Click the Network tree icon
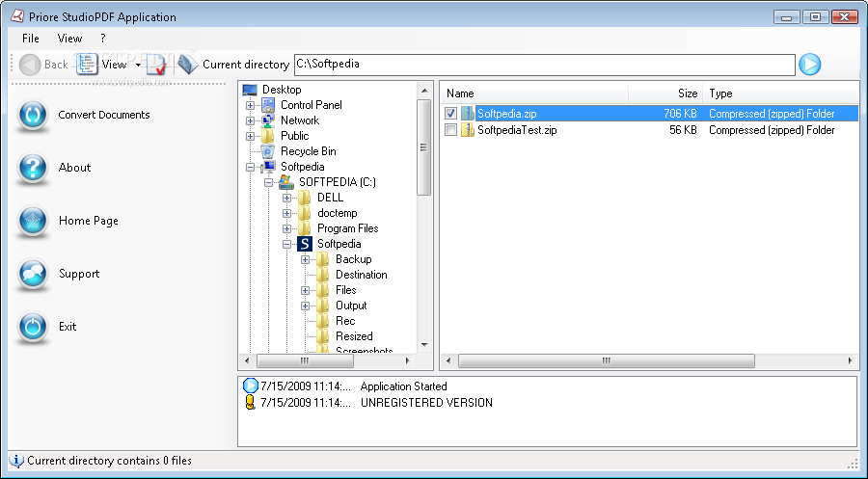868x479 pixels. [x=268, y=120]
